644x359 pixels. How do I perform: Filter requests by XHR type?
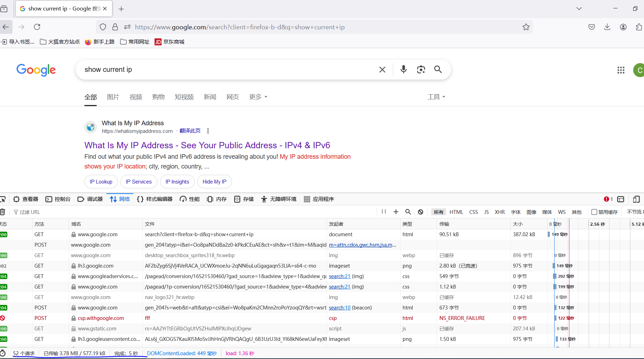pos(500,212)
